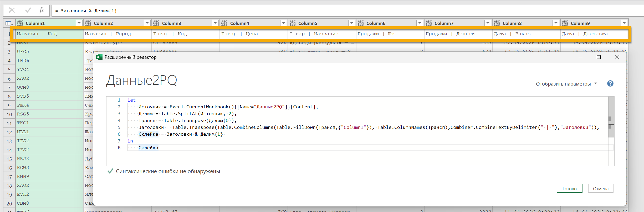Viewport: 644px width, 212px height.
Task: Open Column7 filter dropdown
Action: [x=488, y=23]
